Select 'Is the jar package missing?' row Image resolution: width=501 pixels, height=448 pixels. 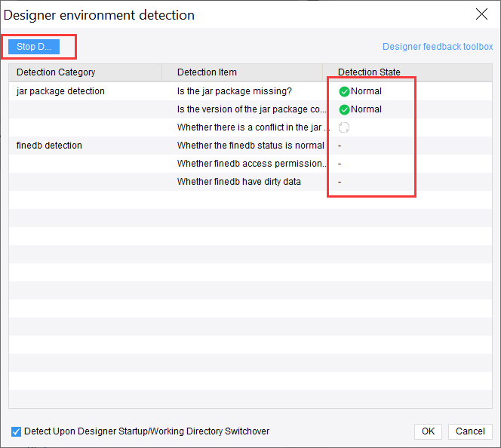pos(250,91)
